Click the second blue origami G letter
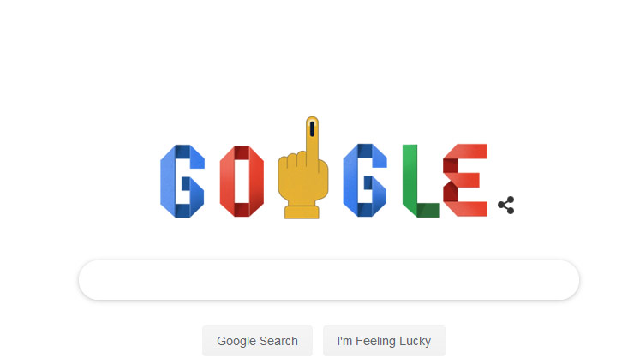 pos(365,180)
